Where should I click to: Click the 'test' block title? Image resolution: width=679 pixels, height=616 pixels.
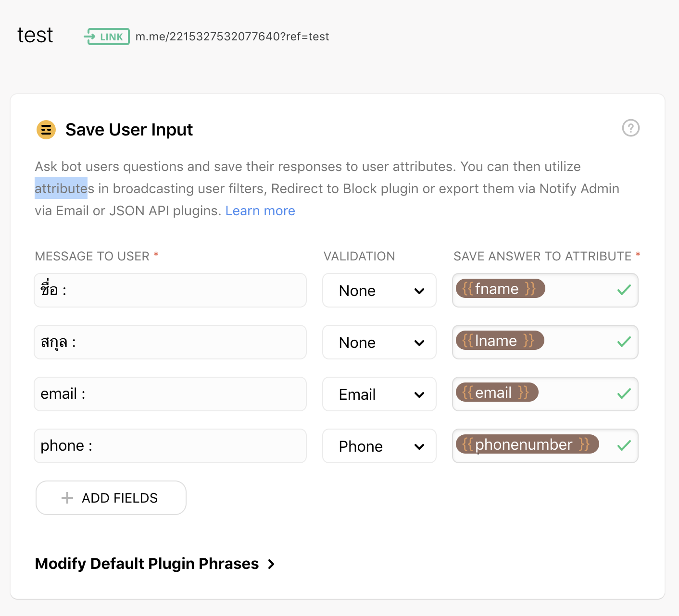tap(35, 35)
